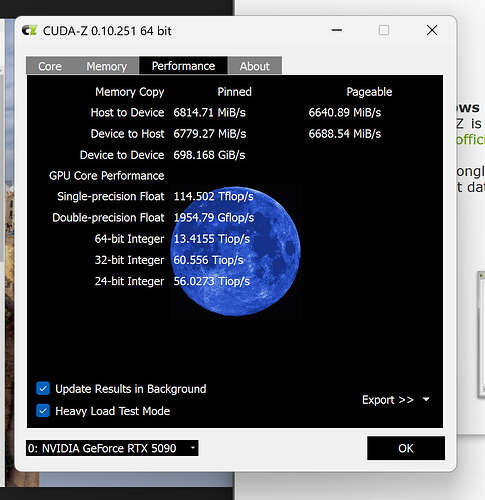Close the CUDA-Z window
Image resolution: width=485 pixels, height=500 pixels.
click(x=432, y=30)
